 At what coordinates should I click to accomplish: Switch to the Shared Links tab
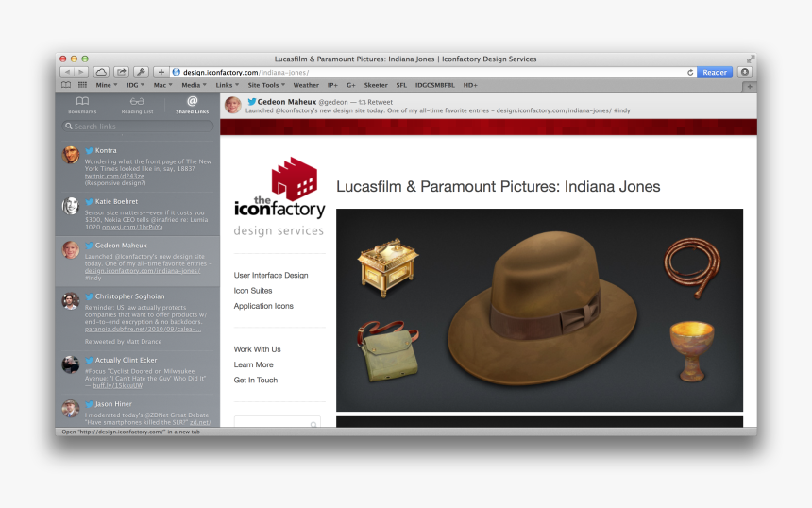click(192, 105)
